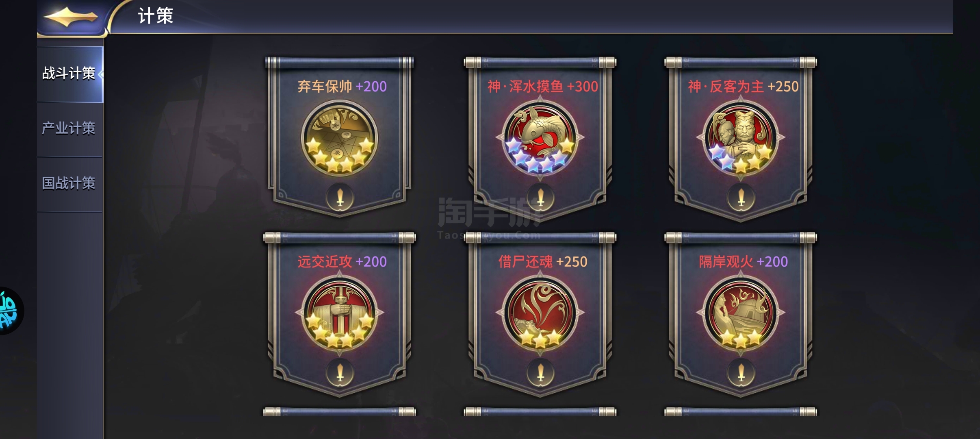Tap sword badge under 弃车保帅 banner
This screenshot has width=980, height=439.
(x=340, y=197)
